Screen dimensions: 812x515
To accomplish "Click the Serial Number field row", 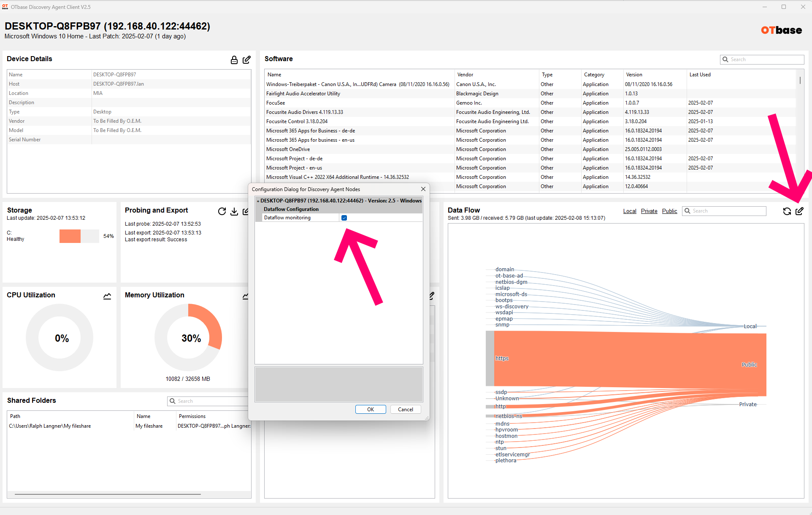I will click(129, 140).
